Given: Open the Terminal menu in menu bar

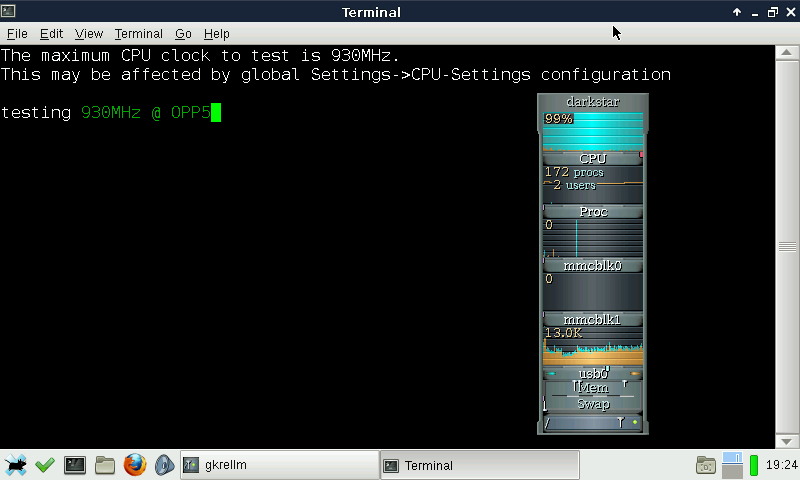Looking at the screenshot, I should coord(138,33).
